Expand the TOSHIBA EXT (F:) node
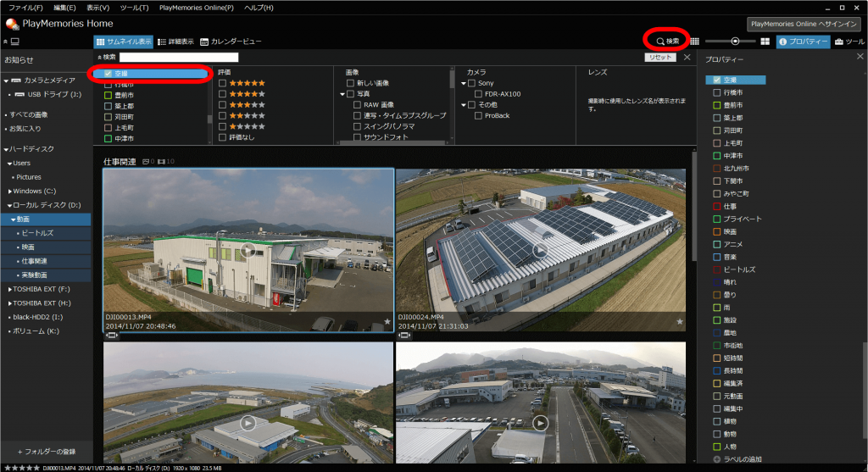This screenshot has width=868, height=472. (x=10, y=290)
